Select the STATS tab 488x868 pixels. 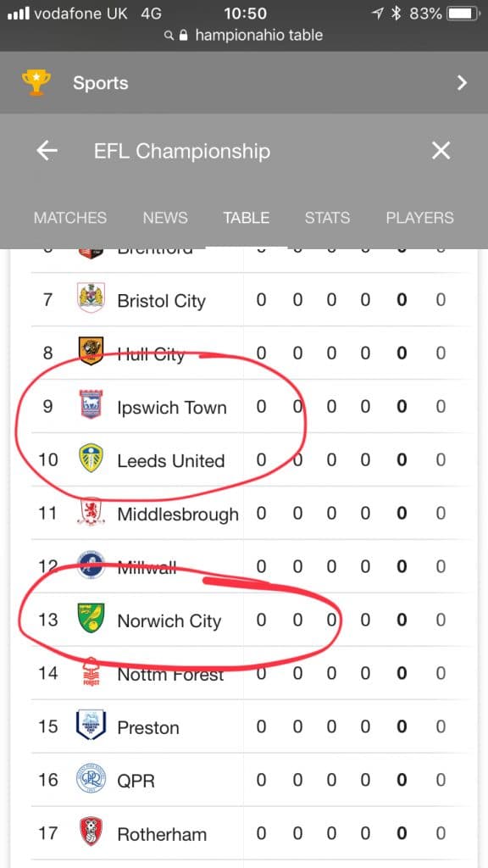pos(327,218)
